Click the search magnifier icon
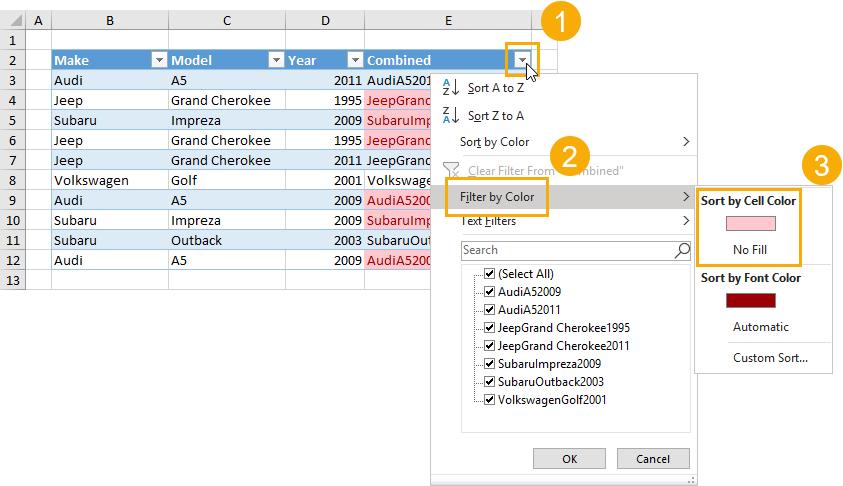Screen dimensions: 843x486 tap(682, 250)
